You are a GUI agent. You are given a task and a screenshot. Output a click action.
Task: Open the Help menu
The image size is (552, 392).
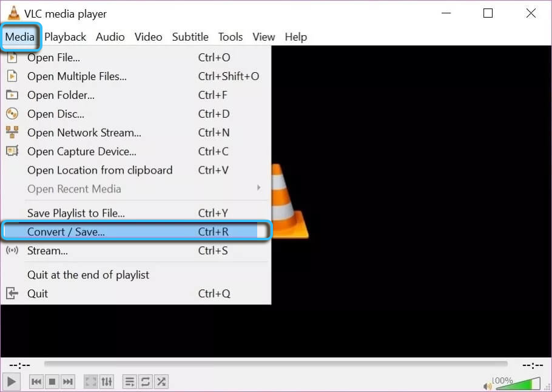296,36
